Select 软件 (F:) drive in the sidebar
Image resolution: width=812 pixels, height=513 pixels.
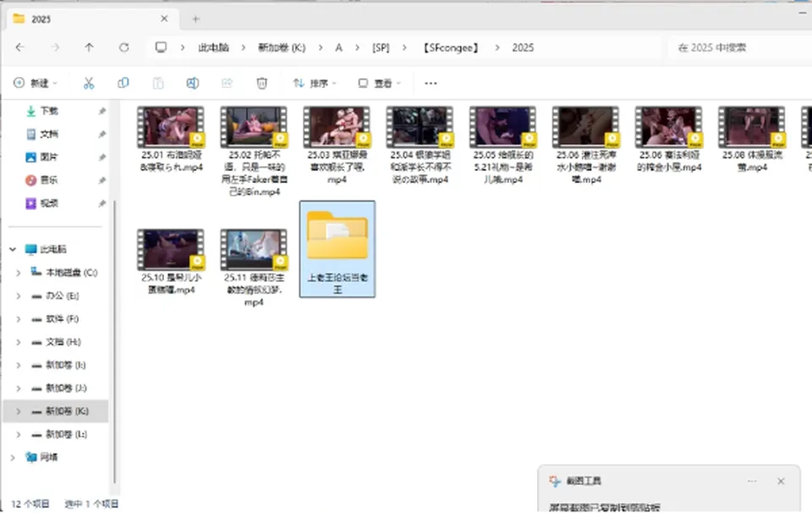pyautogui.click(x=62, y=318)
